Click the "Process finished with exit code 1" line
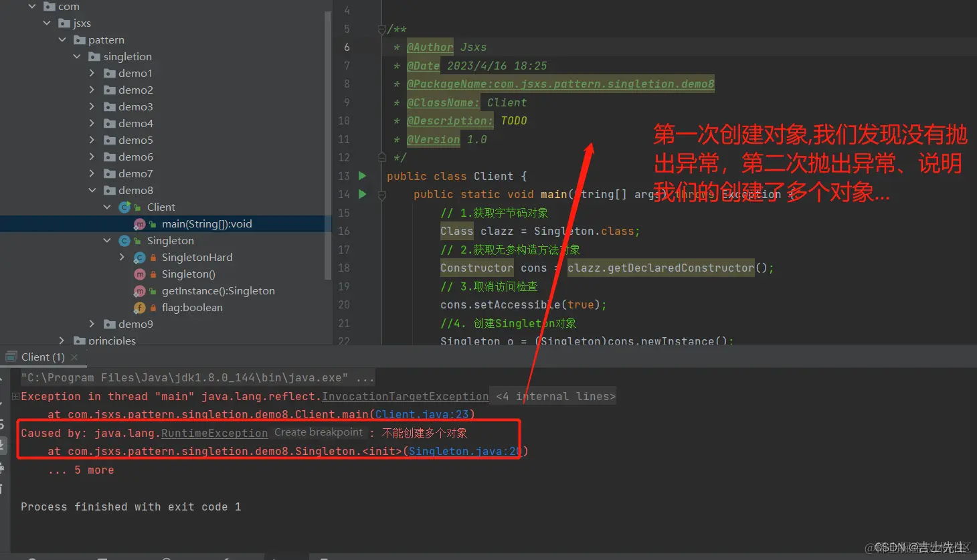Viewport: 977px width, 560px height. tap(130, 506)
